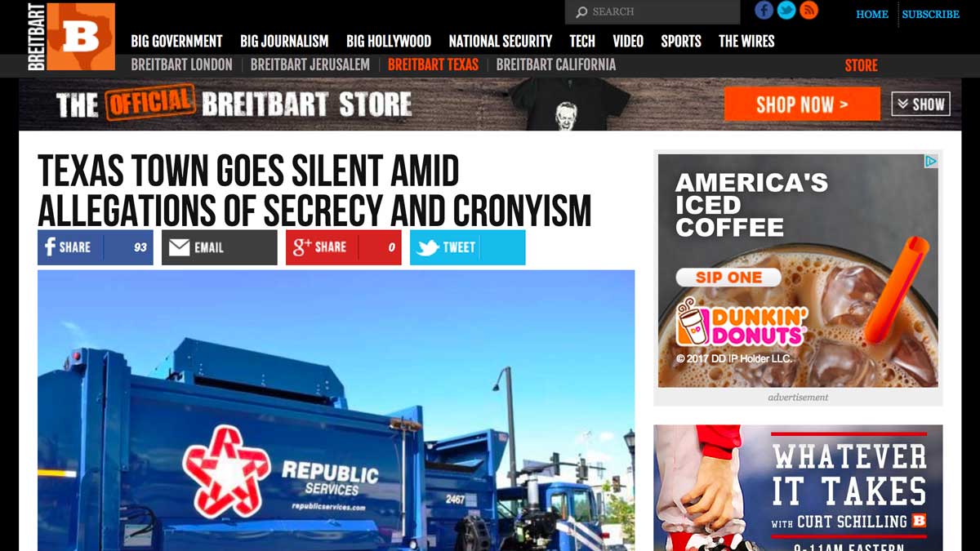Image resolution: width=980 pixels, height=551 pixels.
Task: Open the Twitter icon in header
Action: (x=786, y=11)
